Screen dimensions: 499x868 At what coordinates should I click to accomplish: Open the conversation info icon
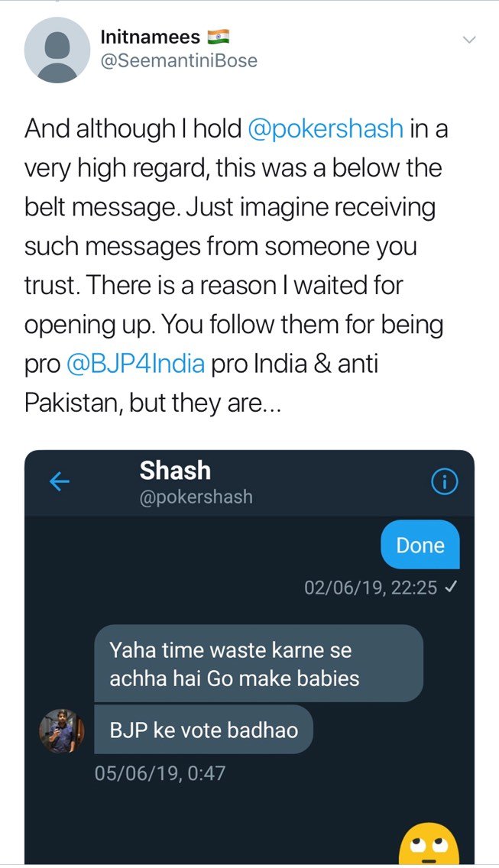click(x=444, y=483)
